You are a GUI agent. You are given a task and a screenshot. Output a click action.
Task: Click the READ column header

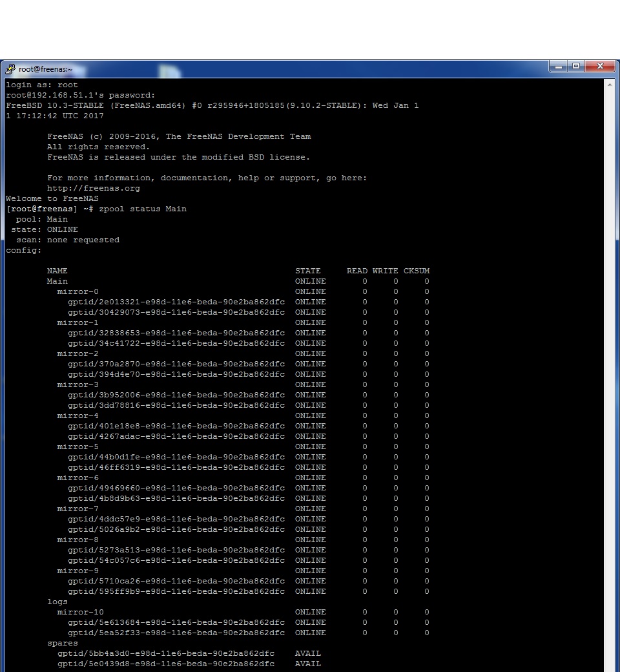tap(357, 271)
